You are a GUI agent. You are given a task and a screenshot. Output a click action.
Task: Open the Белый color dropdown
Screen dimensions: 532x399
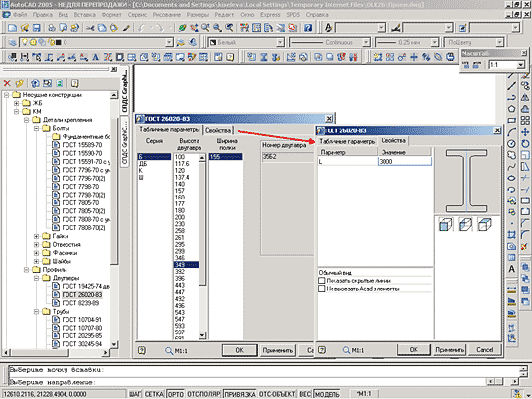tap(280, 42)
